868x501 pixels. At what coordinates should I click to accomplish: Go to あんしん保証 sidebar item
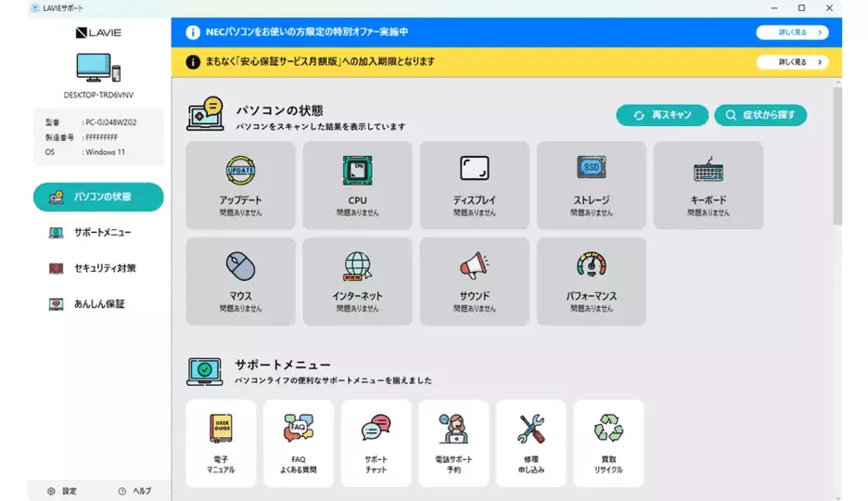pos(98,303)
